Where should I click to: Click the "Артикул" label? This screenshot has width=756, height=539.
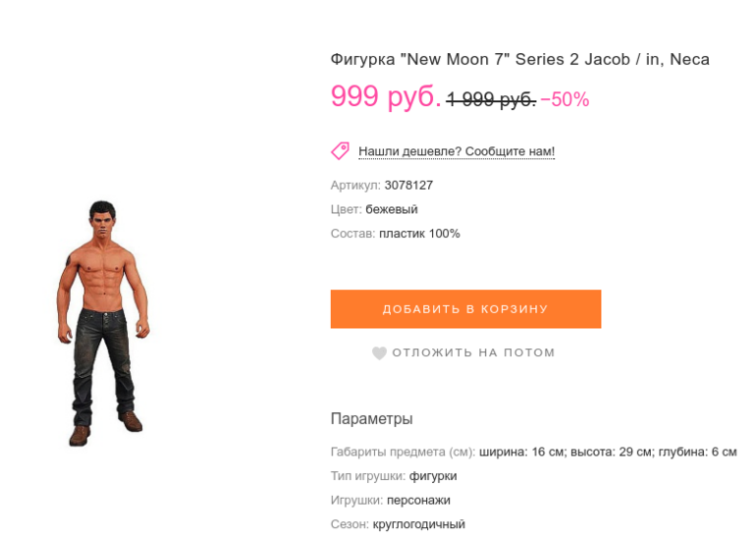coord(355,185)
